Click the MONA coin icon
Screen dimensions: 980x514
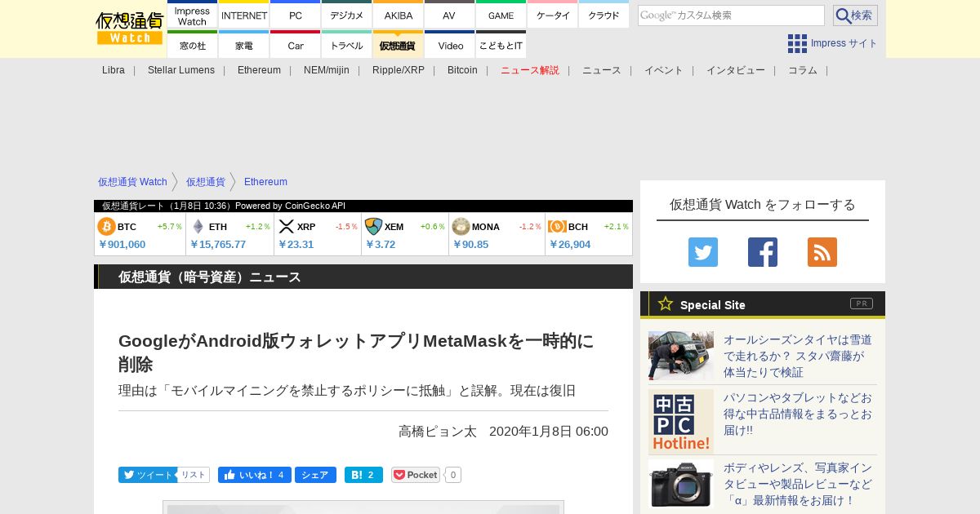pyautogui.click(x=461, y=227)
